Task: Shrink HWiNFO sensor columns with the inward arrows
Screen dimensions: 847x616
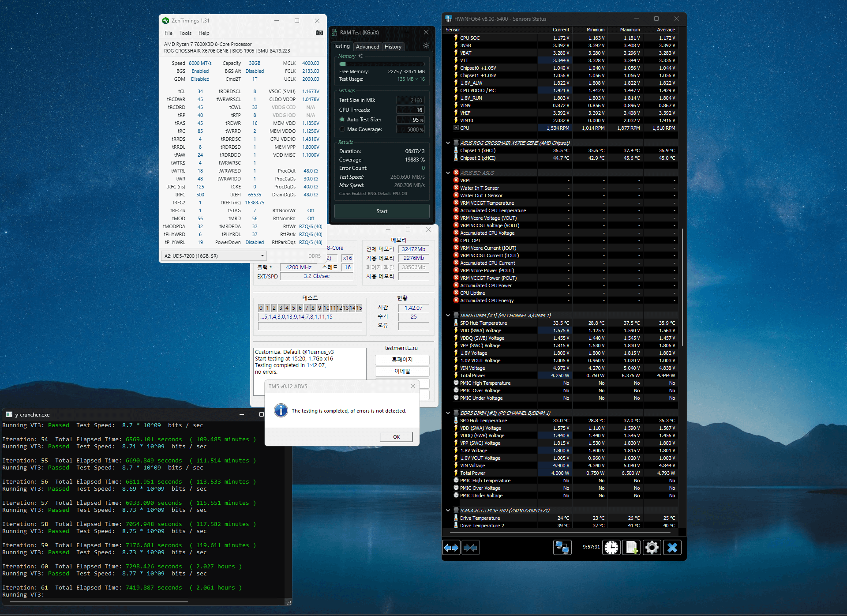Action: pyautogui.click(x=470, y=548)
